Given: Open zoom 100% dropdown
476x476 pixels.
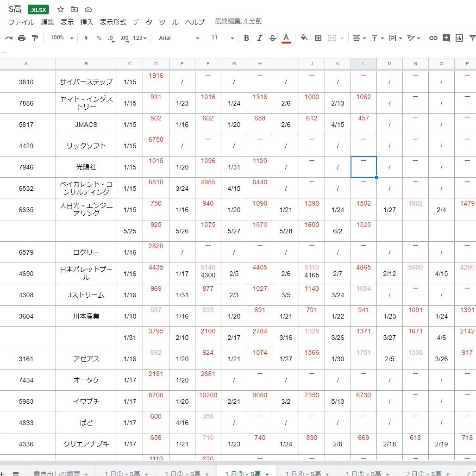Looking at the screenshot, I should 62,38.
